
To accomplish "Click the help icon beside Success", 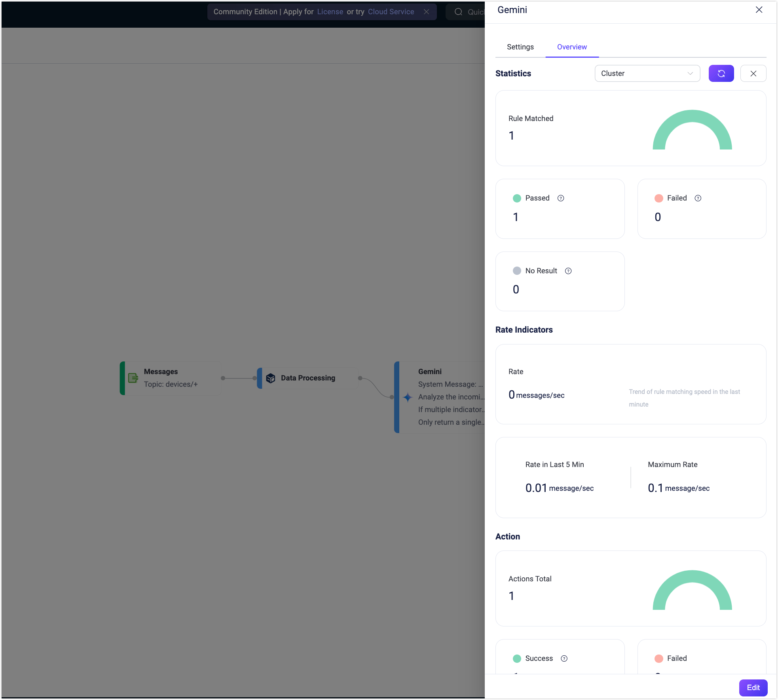I will coord(564,658).
